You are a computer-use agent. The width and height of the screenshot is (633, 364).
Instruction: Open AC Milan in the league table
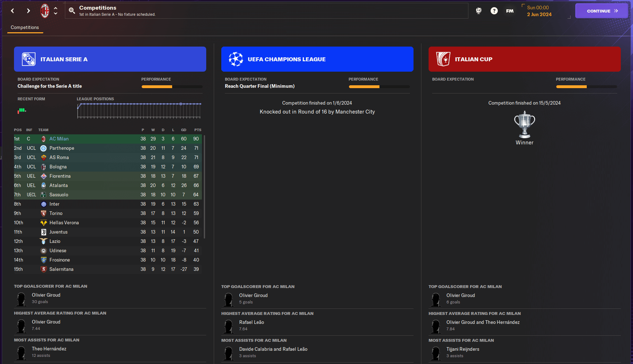tap(59, 139)
